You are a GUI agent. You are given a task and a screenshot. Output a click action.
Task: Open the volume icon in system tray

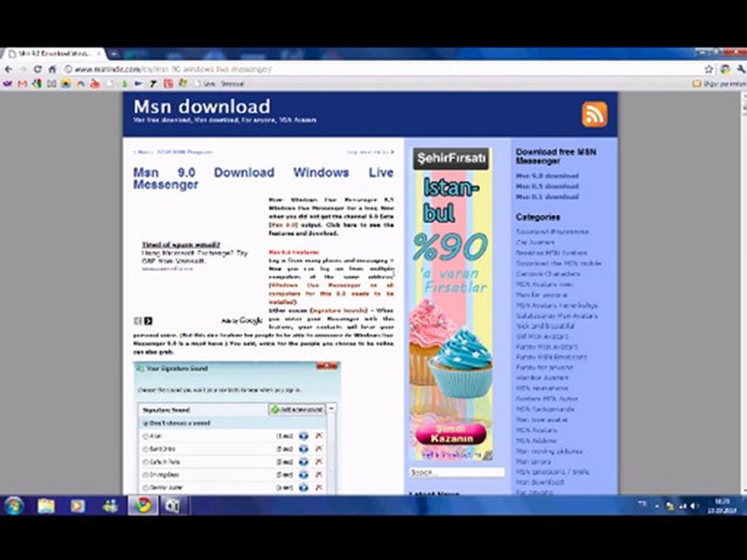(x=694, y=506)
